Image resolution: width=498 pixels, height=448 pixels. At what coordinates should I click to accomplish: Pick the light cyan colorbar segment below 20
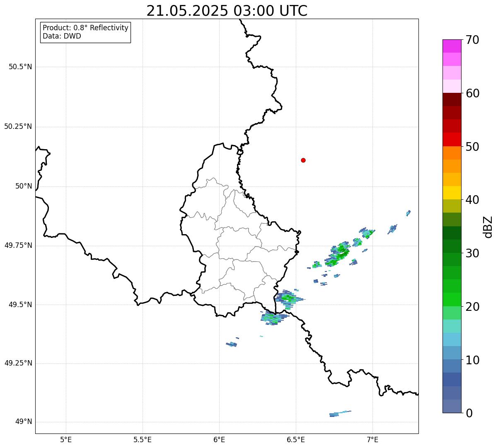click(452, 326)
